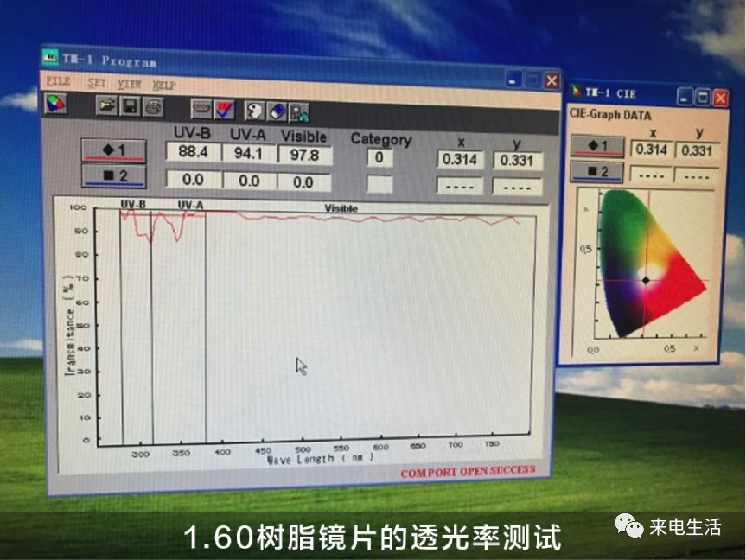Select sample 1 button in TM-1 Program
Image resolution: width=746 pixels, height=560 pixels.
tap(114, 151)
